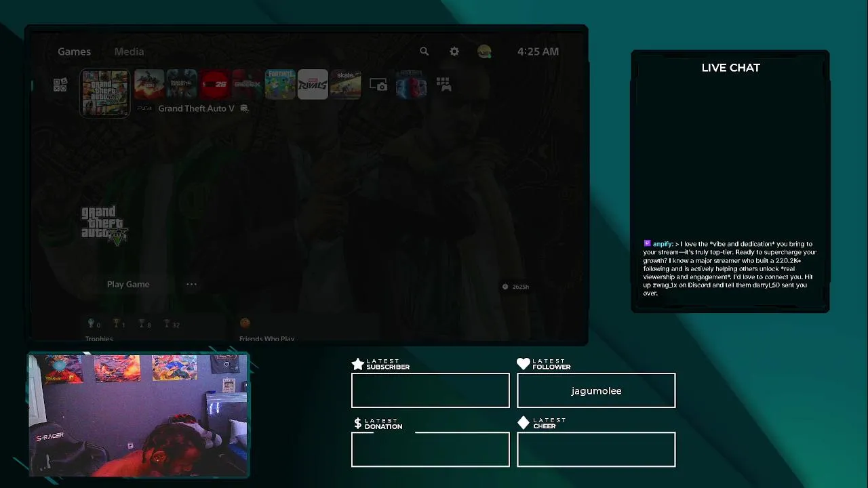Click the LIVE CHAT header
Viewport: 868px width, 488px height.
click(730, 68)
